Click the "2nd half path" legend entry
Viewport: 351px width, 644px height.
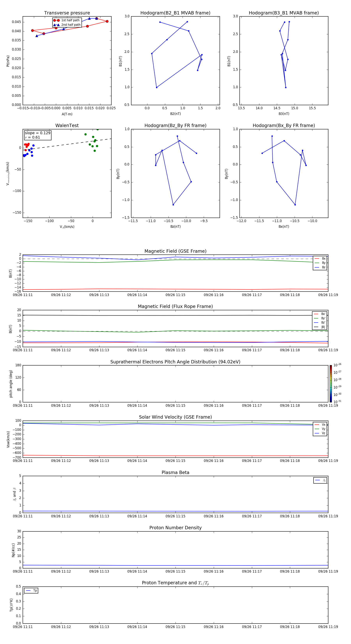[67, 25]
